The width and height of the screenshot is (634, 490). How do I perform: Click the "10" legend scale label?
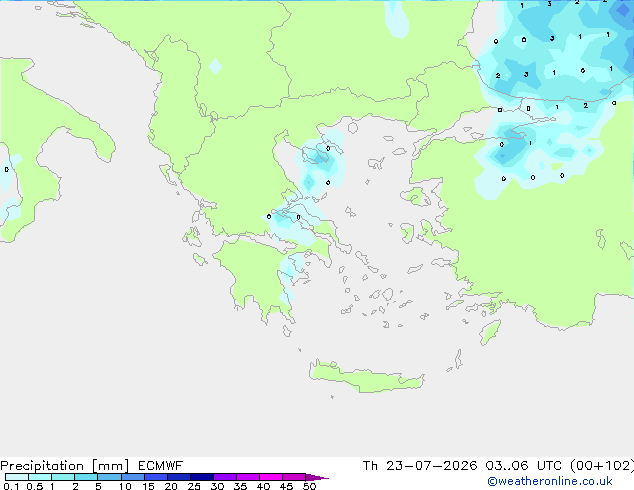(x=125, y=486)
